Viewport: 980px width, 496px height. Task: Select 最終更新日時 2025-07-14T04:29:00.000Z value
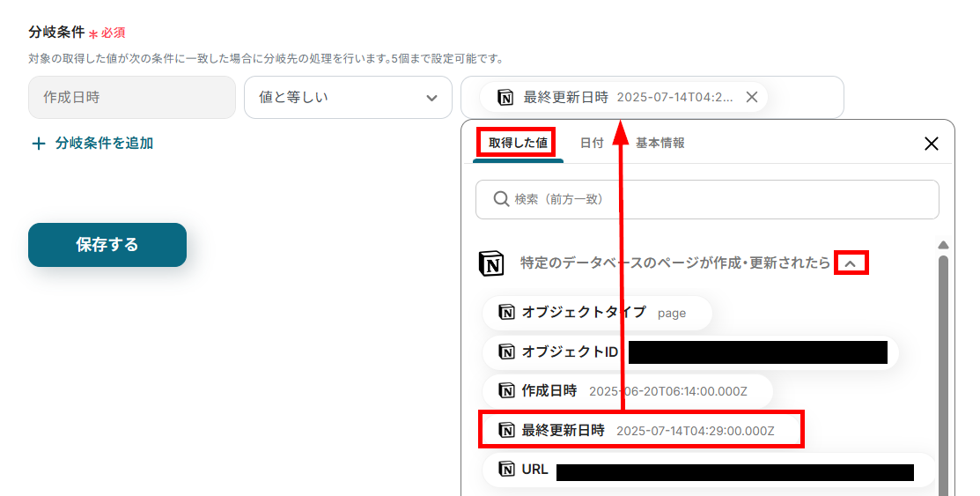click(x=641, y=430)
